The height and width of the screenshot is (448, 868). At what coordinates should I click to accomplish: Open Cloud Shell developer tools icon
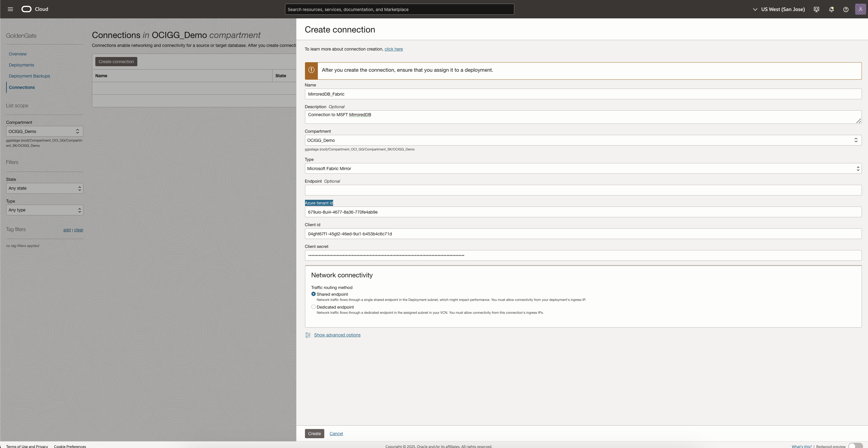point(817,9)
